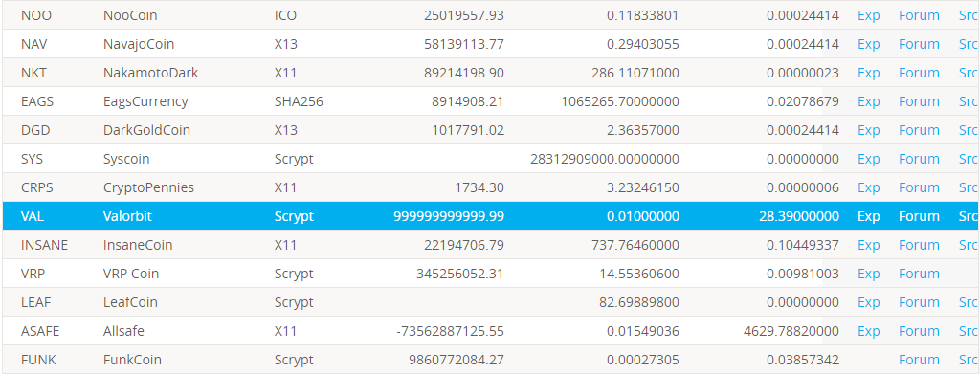
Task: Open the Src link in the LeafCoin row
Action: (969, 303)
